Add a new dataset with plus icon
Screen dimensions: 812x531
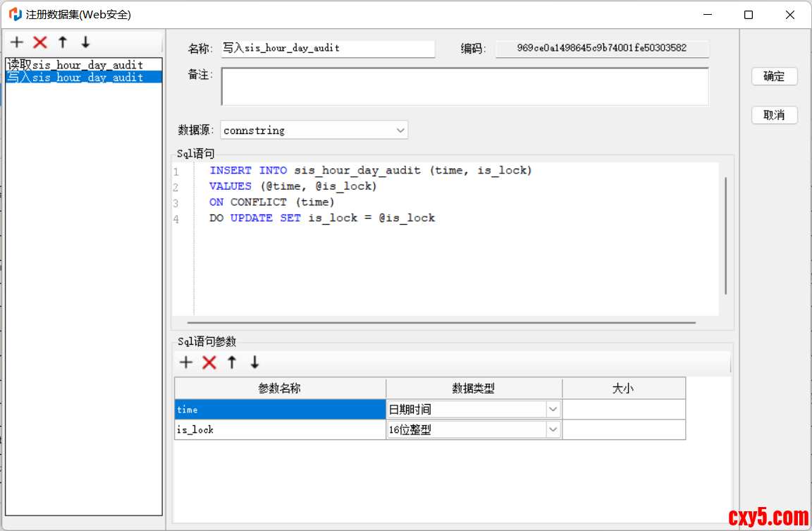[x=17, y=42]
